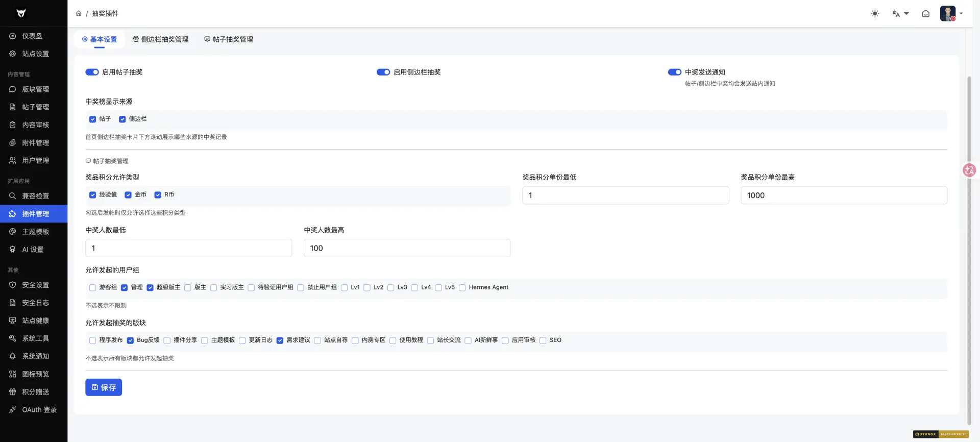
Task: Open 主题模板 in the sidebar
Action: pyautogui.click(x=34, y=232)
